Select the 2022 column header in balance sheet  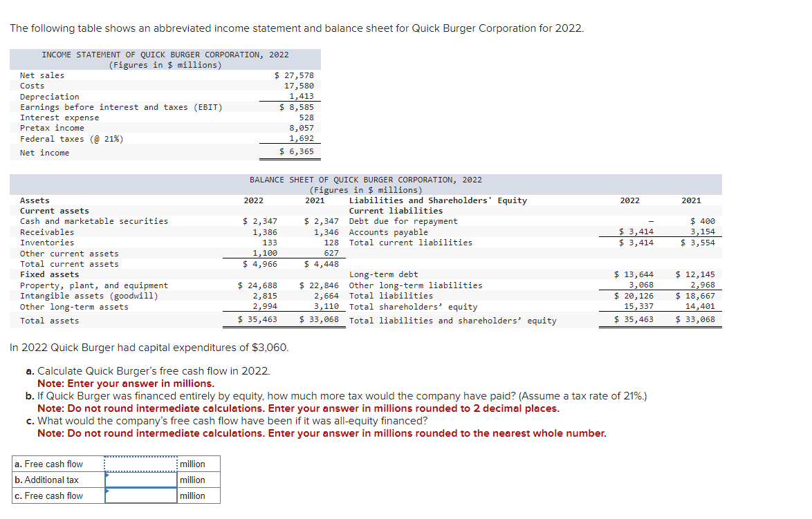[253, 200]
